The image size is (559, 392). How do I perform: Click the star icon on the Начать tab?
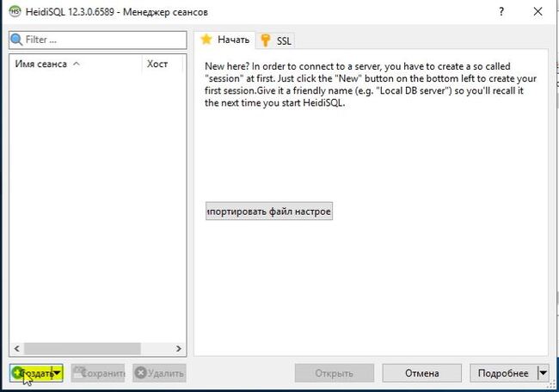(x=206, y=40)
